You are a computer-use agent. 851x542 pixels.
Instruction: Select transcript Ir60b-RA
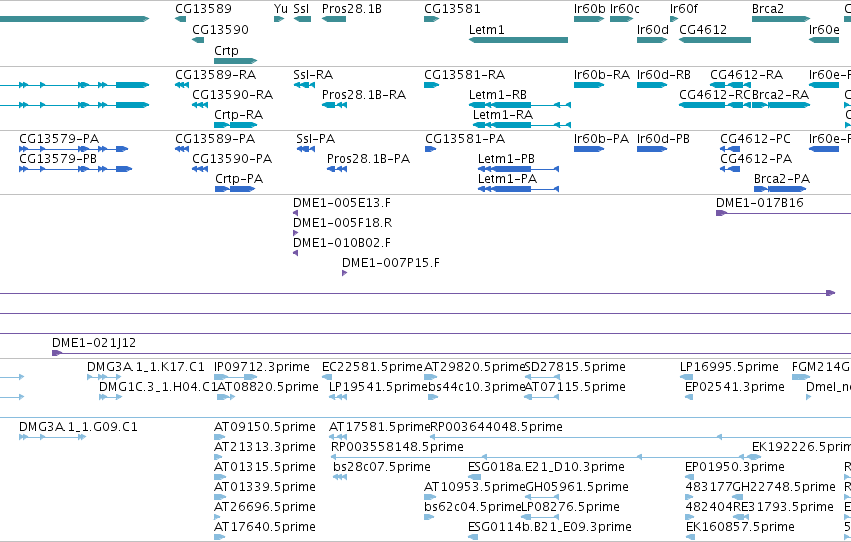(589, 85)
